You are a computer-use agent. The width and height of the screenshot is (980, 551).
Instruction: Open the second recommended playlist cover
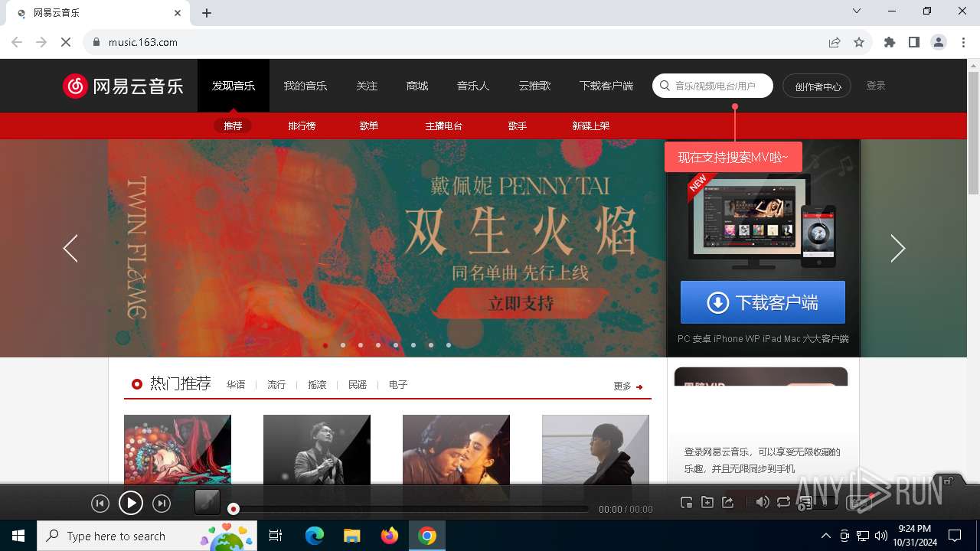(x=317, y=450)
